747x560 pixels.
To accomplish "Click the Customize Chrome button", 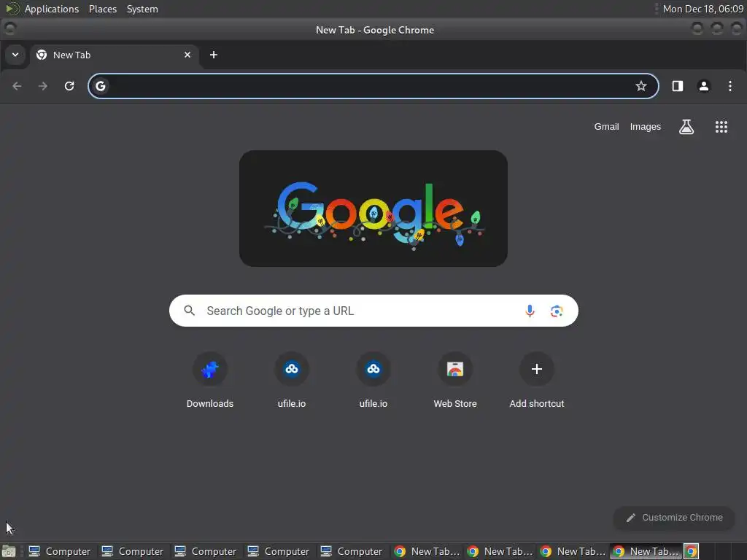I will (x=674, y=518).
